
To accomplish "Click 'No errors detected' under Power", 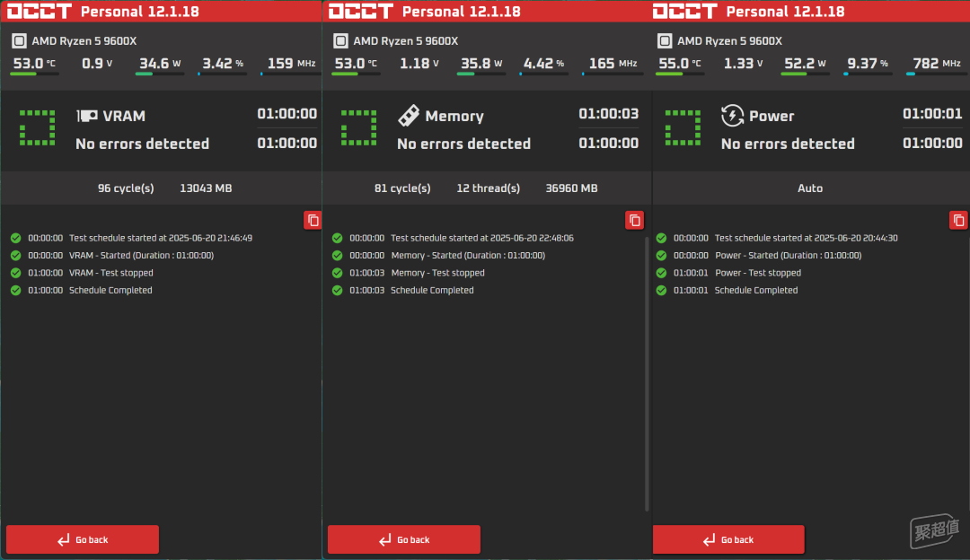I will pos(789,144).
